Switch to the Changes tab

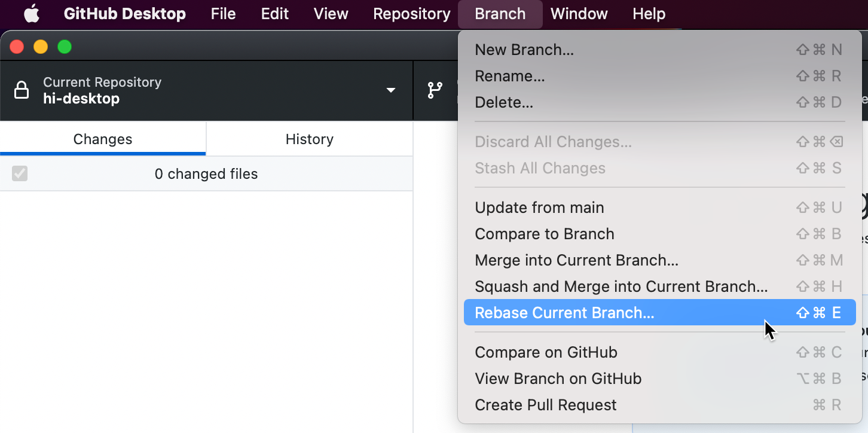pyautogui.click(x=102, y=139)
